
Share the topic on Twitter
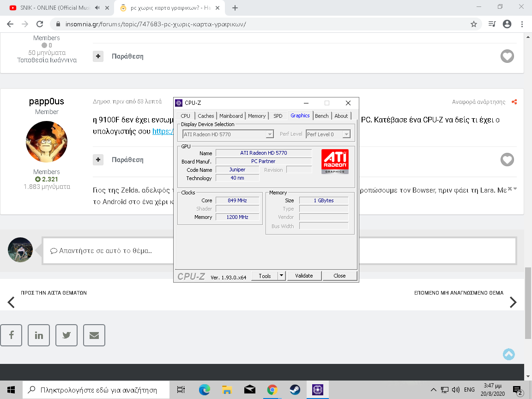66,335
